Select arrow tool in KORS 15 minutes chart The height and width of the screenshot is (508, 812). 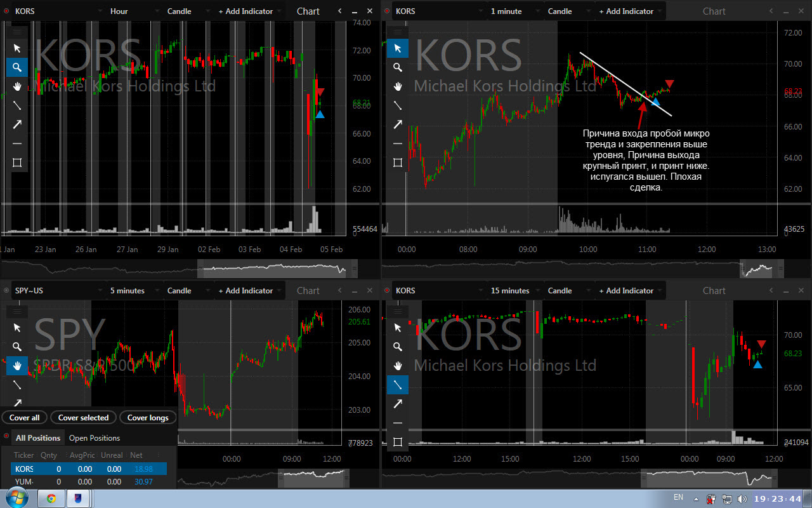[x=398, y=404]
